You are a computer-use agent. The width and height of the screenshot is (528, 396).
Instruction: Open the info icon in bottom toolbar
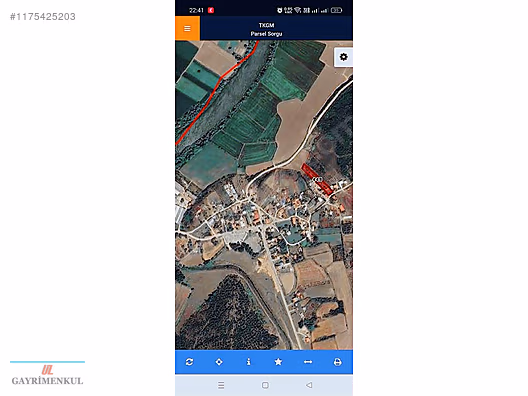pos(249,362)
